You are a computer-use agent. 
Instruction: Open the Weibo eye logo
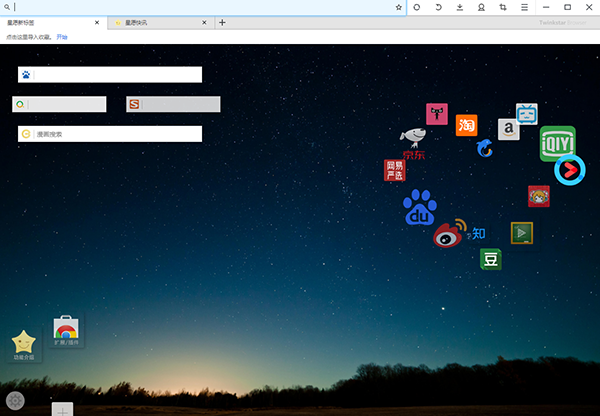tap(450, 233)
